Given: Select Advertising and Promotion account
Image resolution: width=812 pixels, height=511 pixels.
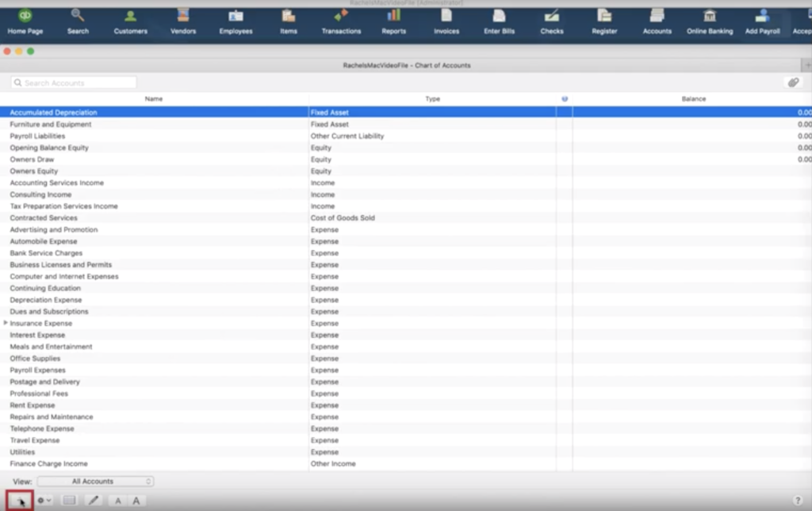Looking at the screenshot, I should pyautogui.click(x=406, y=229).
